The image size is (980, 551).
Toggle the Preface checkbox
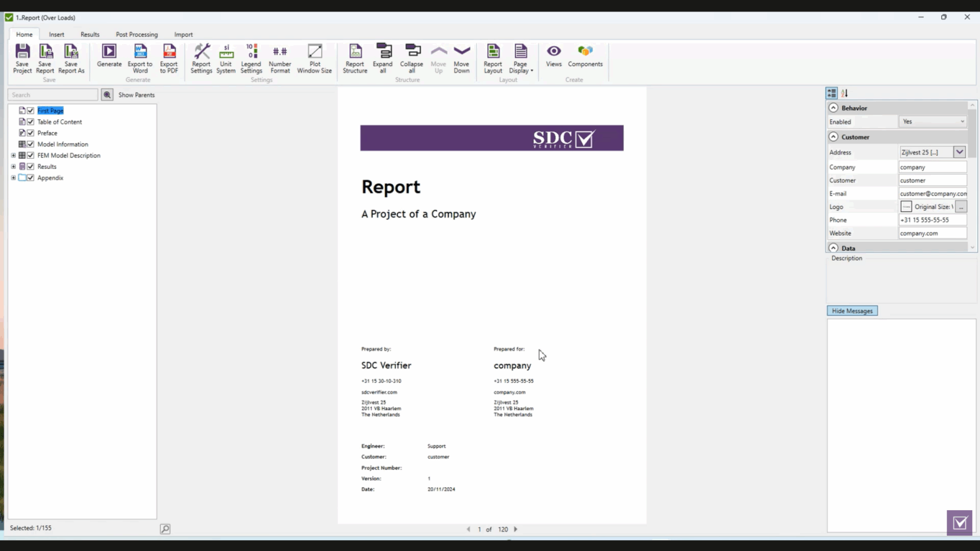30,133
